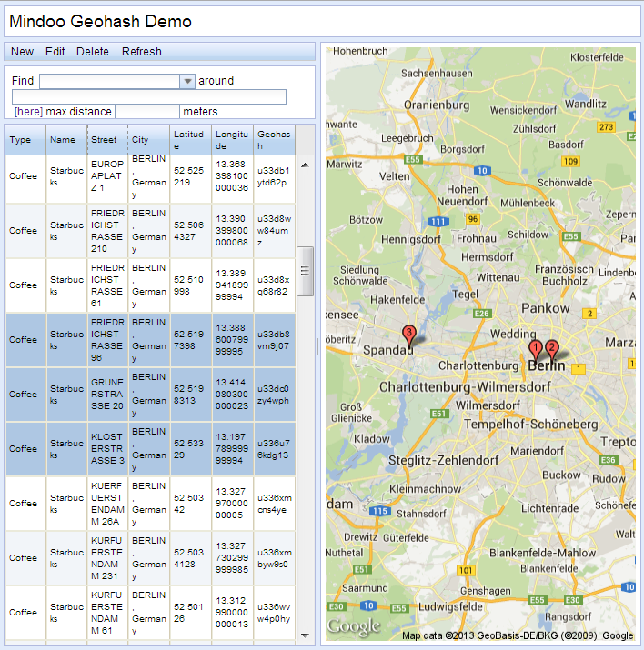Click geohash u336xmbyw9s0 cell
Image resolution: width=644 pixels, height=650 pixels.
pyautogui.click(x=275, y=558)
